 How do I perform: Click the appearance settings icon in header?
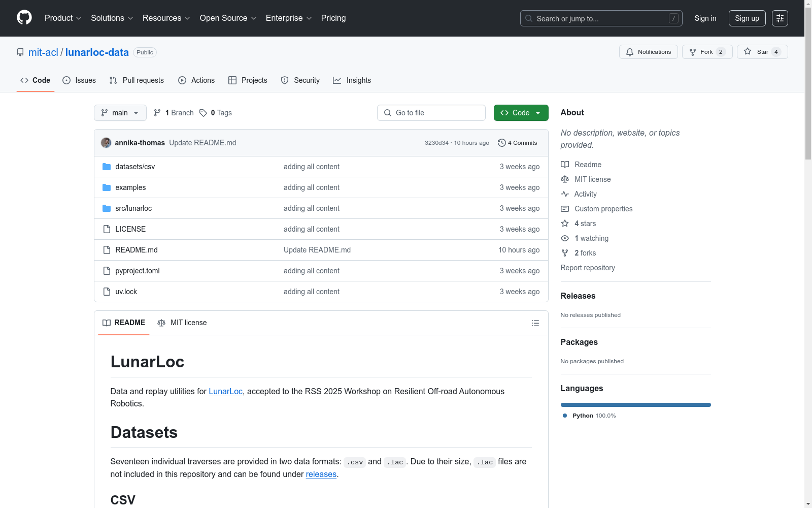780,18
